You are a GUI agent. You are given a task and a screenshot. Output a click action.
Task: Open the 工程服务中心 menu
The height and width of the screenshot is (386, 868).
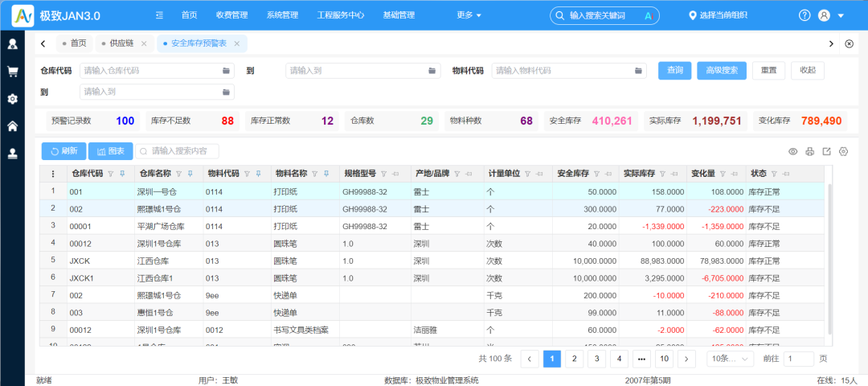[x=341, y=15]
